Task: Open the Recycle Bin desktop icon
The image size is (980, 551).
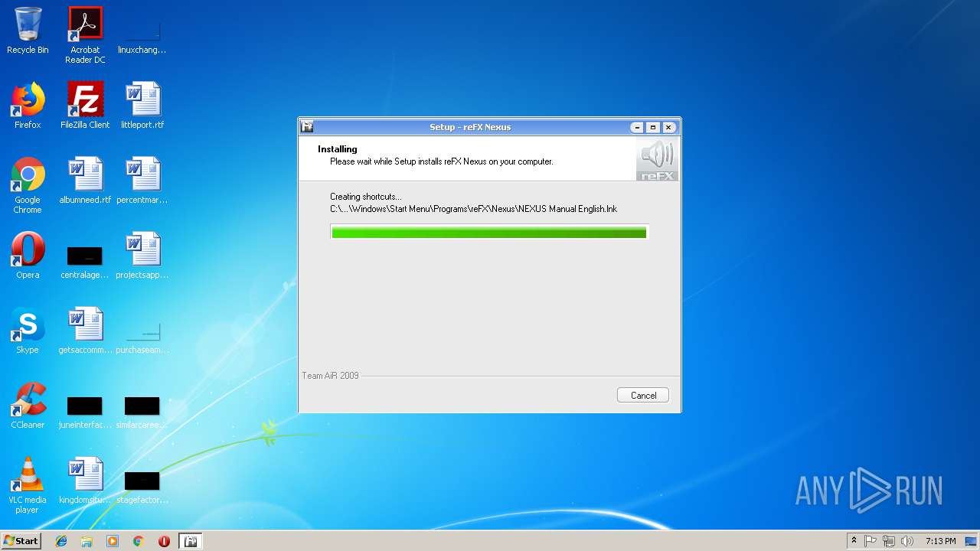Action: pos(28,31)
